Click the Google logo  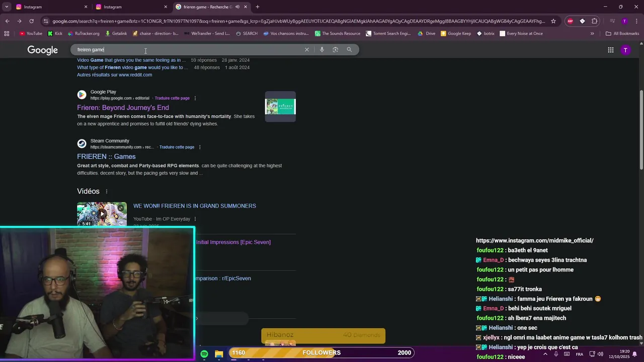point(43,50)
